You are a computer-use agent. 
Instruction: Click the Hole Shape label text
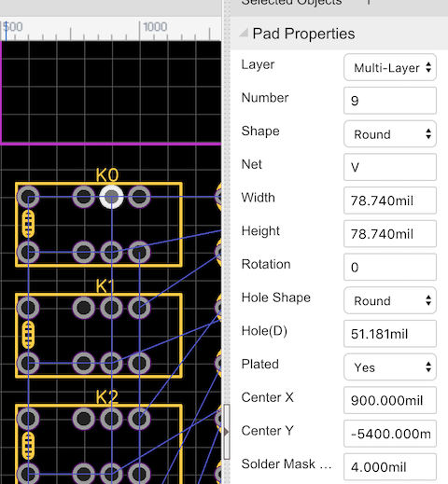point(276,297)
